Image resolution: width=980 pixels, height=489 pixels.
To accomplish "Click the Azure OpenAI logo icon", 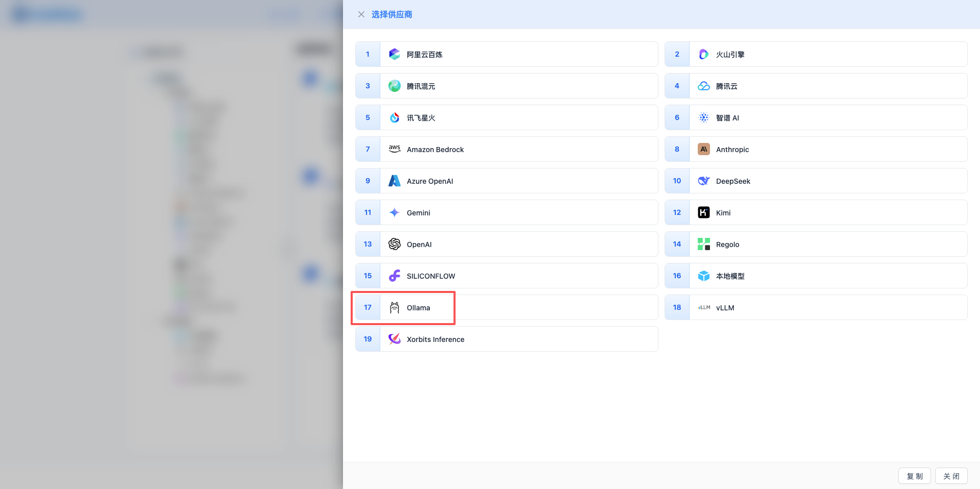I will 394,181.
